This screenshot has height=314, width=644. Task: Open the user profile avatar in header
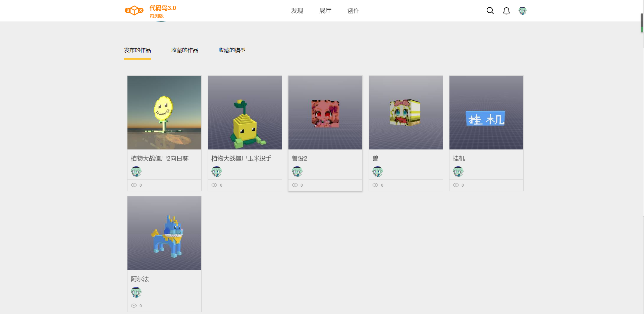523,11
